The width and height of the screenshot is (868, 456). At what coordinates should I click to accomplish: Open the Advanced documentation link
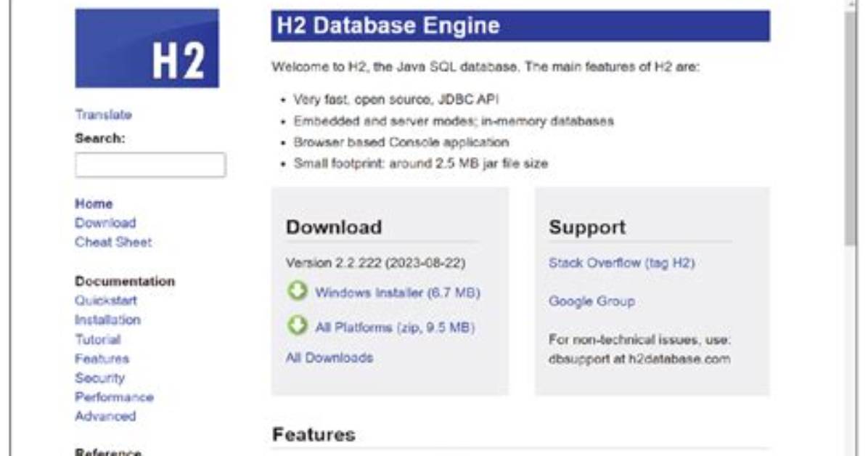(105, 416)
